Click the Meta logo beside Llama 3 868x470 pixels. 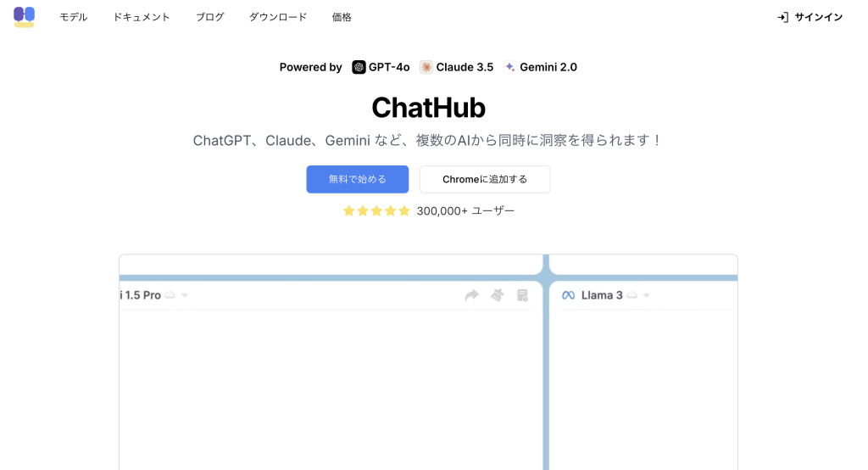click(x=569, y=295)
